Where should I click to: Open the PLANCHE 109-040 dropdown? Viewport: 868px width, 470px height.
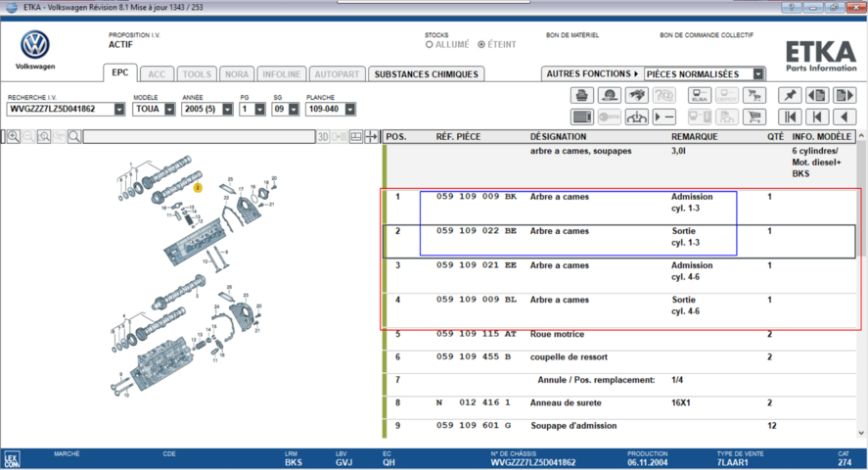[x=350, y=109]
